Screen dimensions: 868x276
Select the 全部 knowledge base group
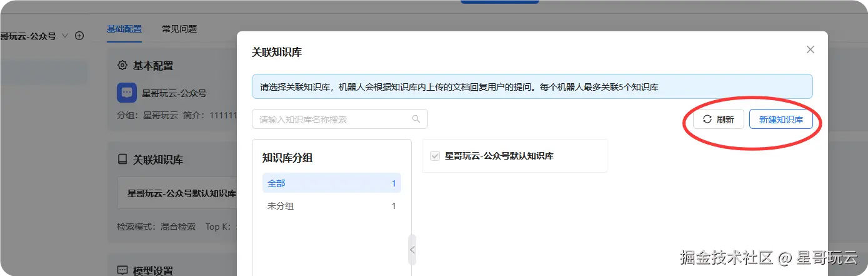(x=332, y=183)
